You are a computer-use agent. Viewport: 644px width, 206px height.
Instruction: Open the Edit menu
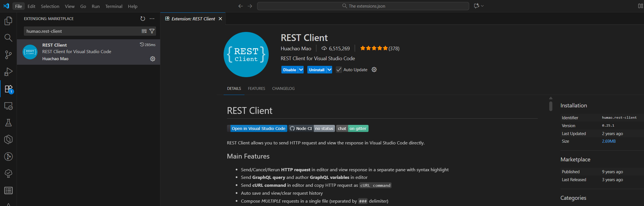point(31,6)
